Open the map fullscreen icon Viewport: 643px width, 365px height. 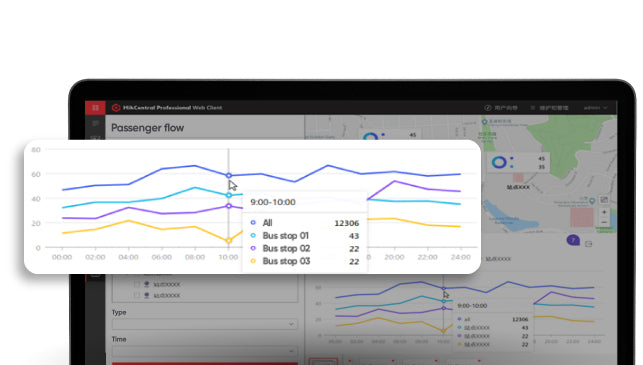[604, 200]
